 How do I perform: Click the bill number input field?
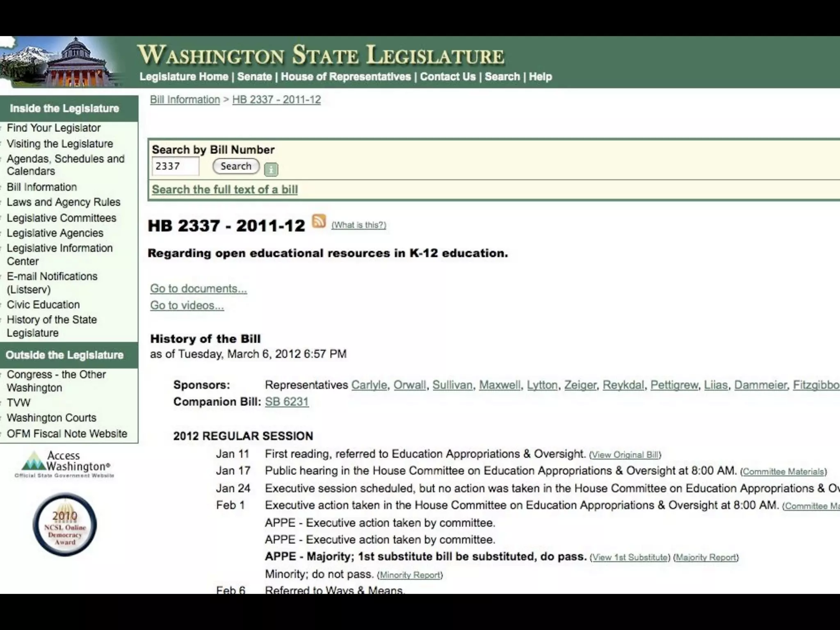[175, 166]
